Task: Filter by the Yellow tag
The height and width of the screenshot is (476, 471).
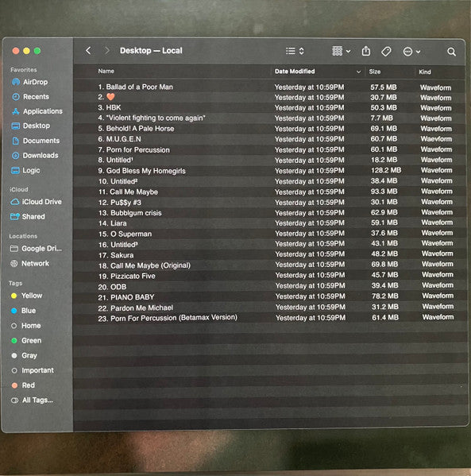Action: coord(26,296)
